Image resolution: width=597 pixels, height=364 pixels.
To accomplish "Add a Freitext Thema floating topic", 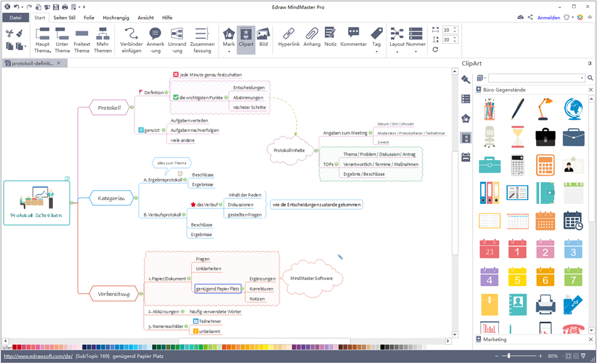I will click(82, 40).
